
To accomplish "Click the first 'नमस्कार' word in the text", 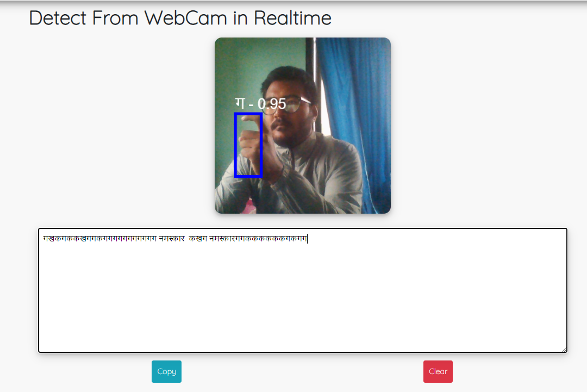I will (x=172, y=239).
